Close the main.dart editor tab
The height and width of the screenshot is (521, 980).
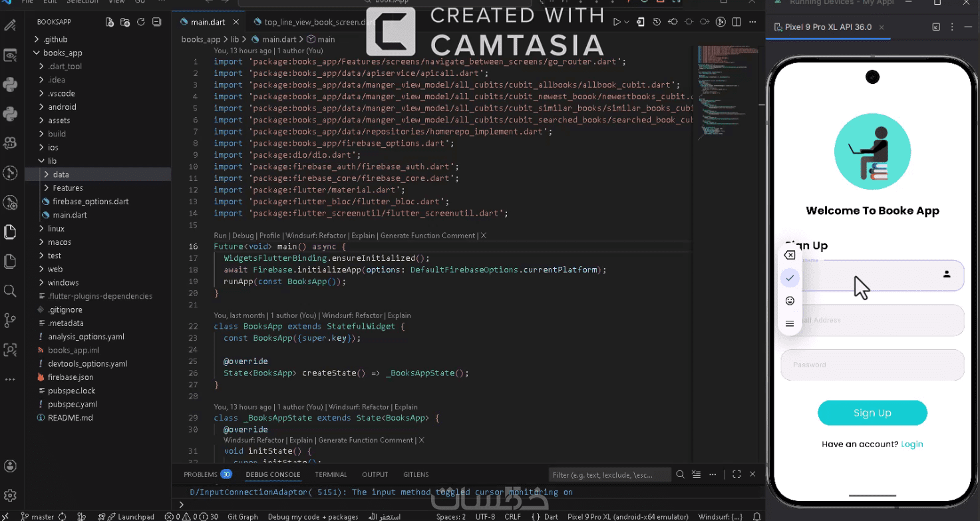point(235,22)
